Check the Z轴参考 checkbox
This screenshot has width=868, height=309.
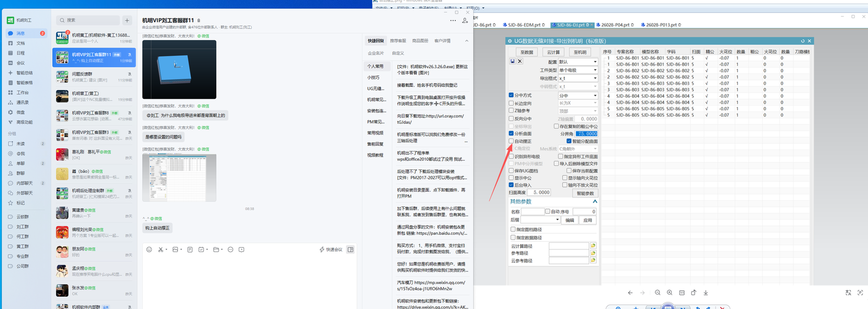pos(511,111)
